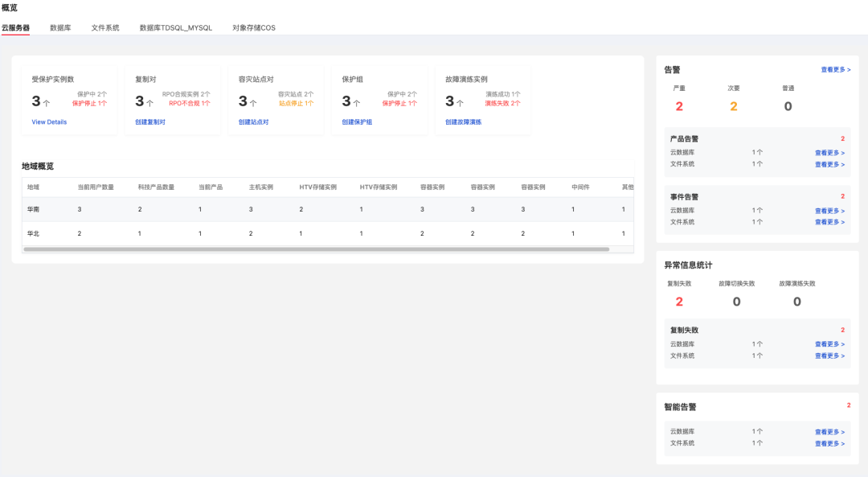Viewport: 868px width, 477px height.
Task: Click the 创建站点对 link
Action: pyautogui.click(x=252, y=121)
